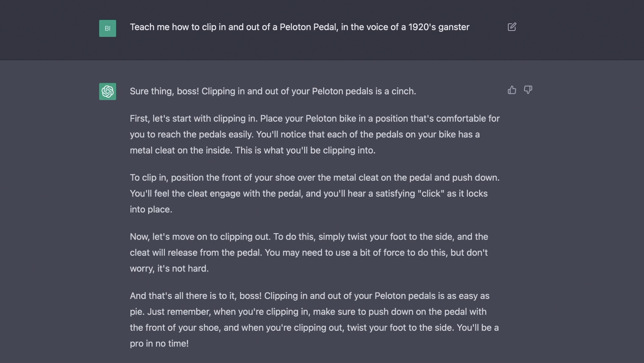Click the paragraph starting "Now, let's move on"
The height and width of the screenshot is (363, 644).
(x=309, y=253)
